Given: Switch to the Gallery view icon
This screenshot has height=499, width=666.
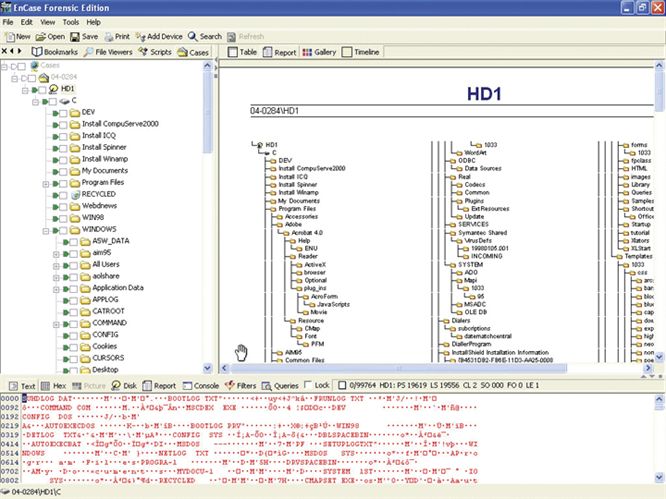Looking at the screenshot, I should [307, 52].
